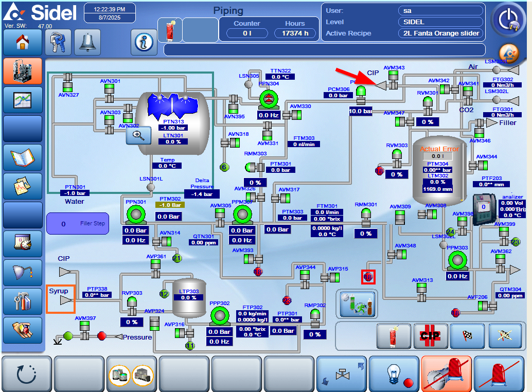532x392 pixels.
Task: Open regulating valve RMP302
Action: tap(315, 319)
